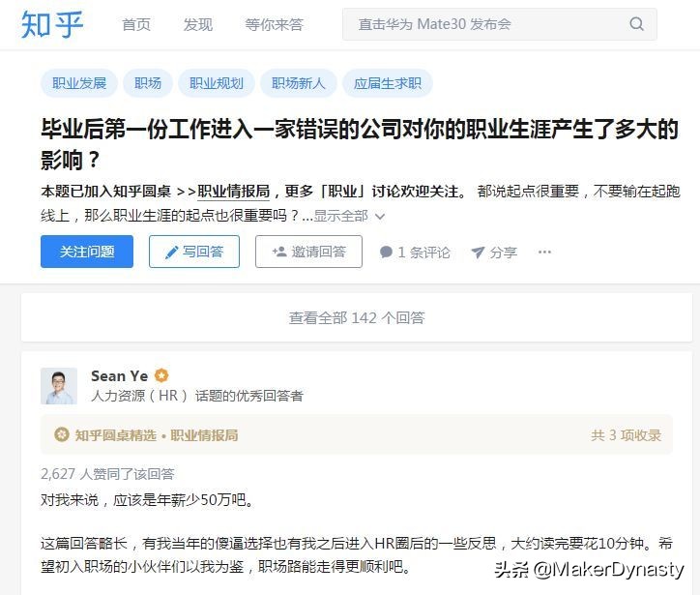Click the search magnifier icon
700x595 pixels.
click(x=636, y=23)
